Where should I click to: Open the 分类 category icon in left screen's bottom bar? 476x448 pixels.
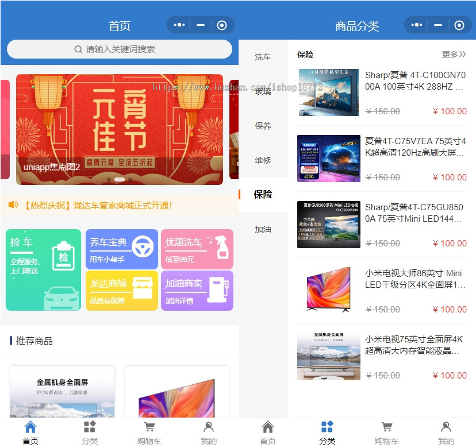(x=90, y=427)
